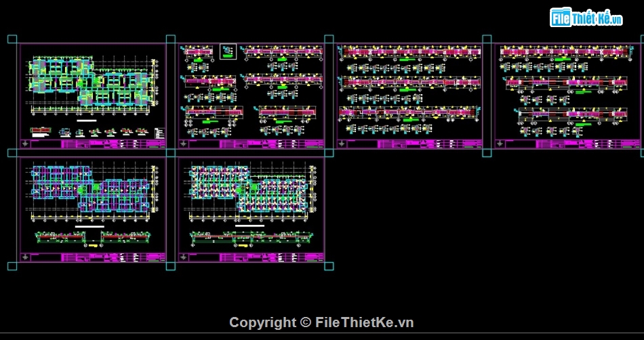
Task: Pick the legend table beside first plan's section details
Action: pyautogui.click(x=160, y=133)
